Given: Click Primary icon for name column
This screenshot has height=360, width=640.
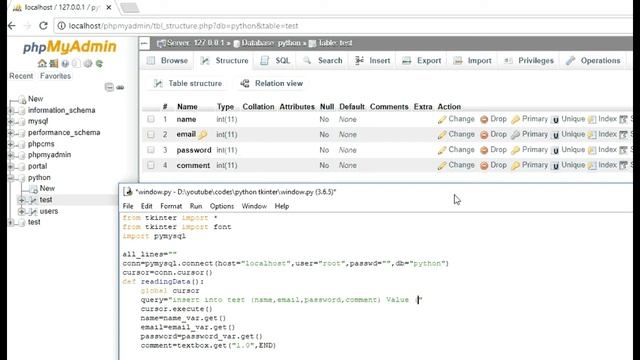Looking at the screenshot, I should (x=516, y=119).
